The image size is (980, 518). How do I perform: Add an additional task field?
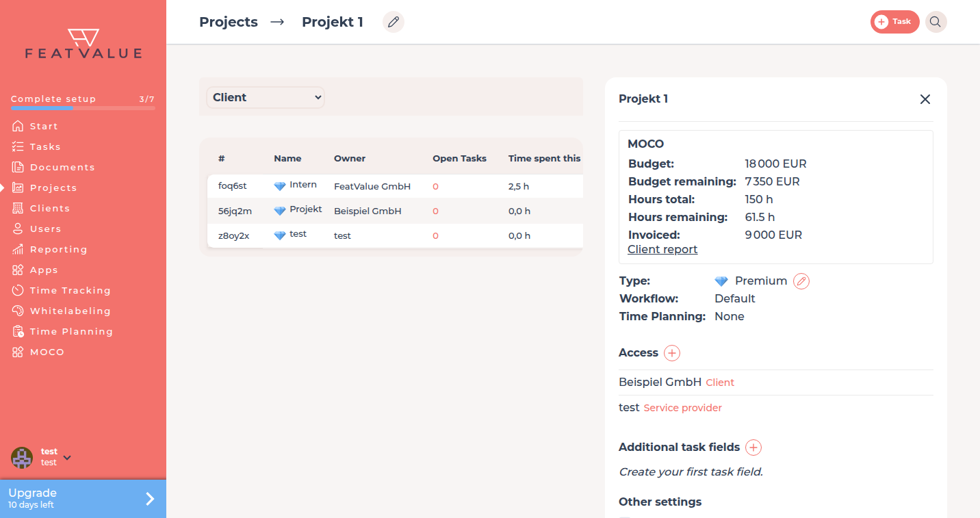753,448
